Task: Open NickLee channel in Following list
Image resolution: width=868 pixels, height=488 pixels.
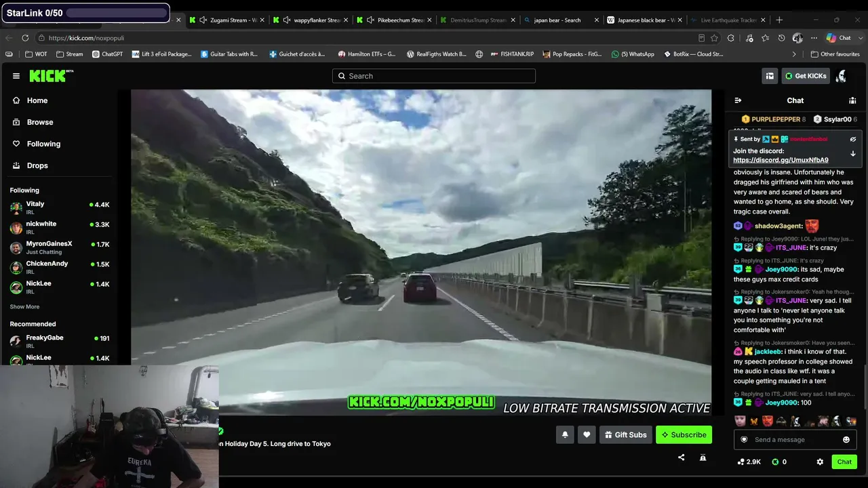Action: tap(59, 286)
